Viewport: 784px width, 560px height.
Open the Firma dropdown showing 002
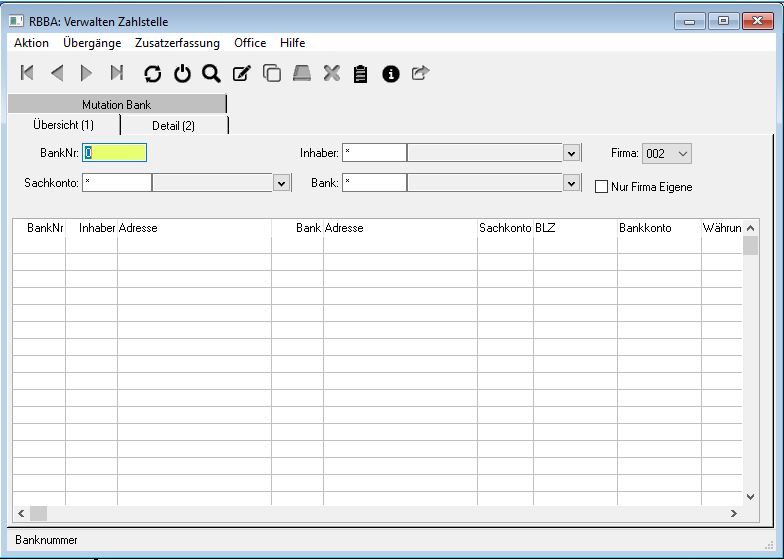coord(667,153)
